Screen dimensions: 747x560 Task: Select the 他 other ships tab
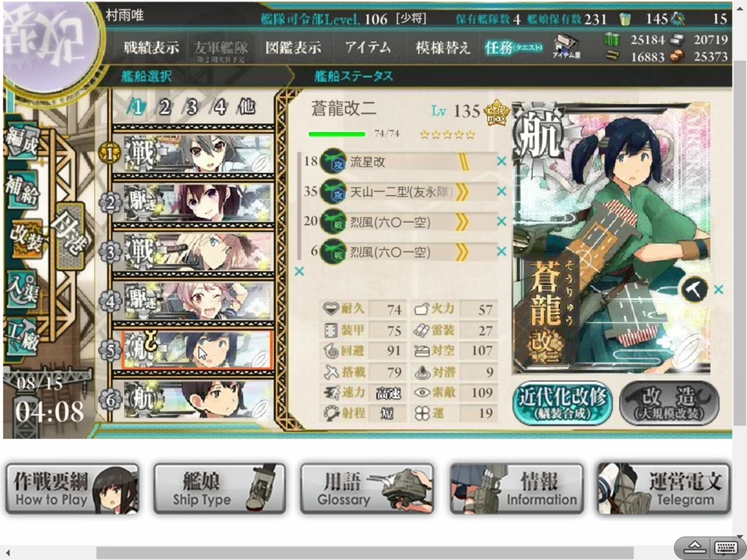pyautogui.click(x=247, y=107)
